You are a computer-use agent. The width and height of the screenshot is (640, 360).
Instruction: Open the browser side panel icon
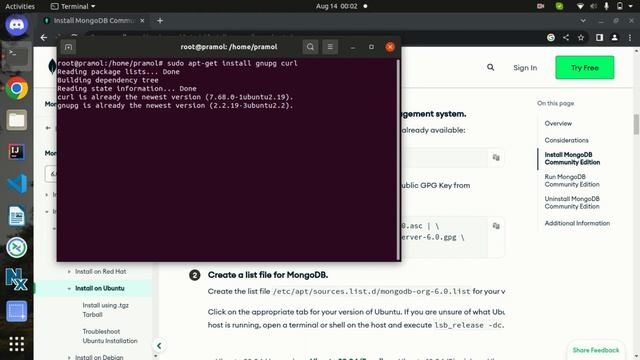pos(599,38)
